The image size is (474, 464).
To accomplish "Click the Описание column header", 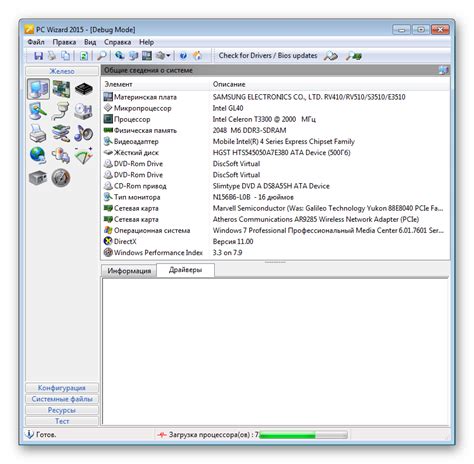I will pos(330,84).
